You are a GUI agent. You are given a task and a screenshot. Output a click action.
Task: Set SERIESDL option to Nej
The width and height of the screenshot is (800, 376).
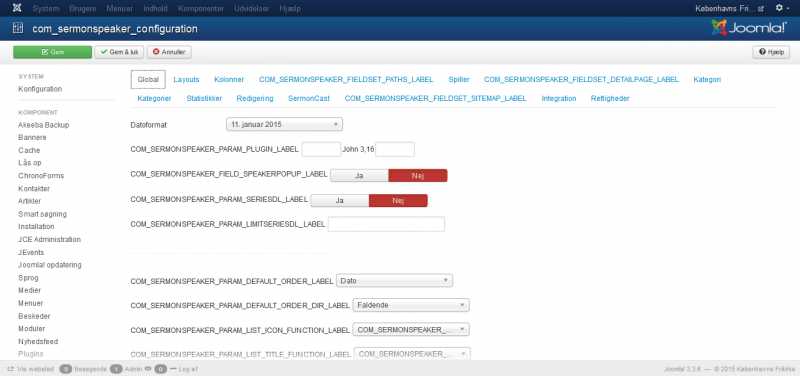[x=398, y=200]
